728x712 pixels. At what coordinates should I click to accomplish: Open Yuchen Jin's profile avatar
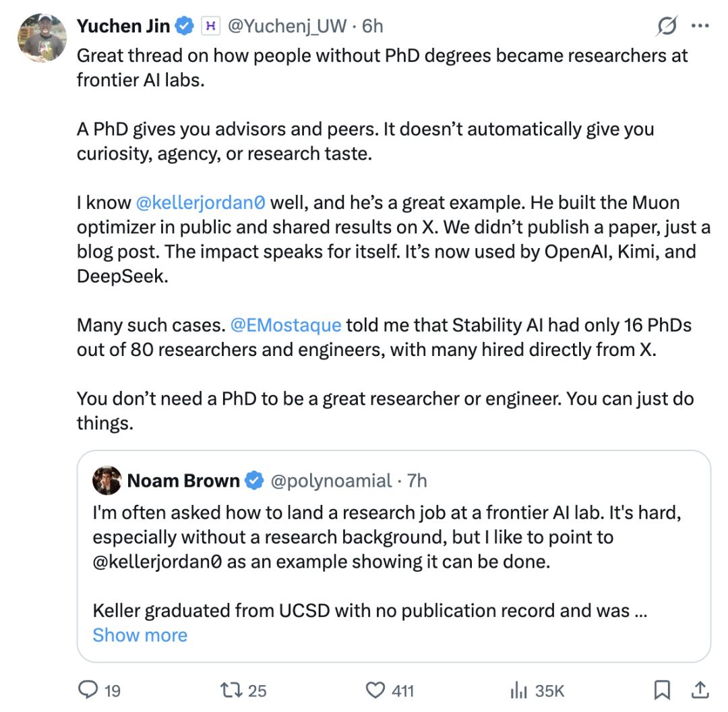(42, 37)
